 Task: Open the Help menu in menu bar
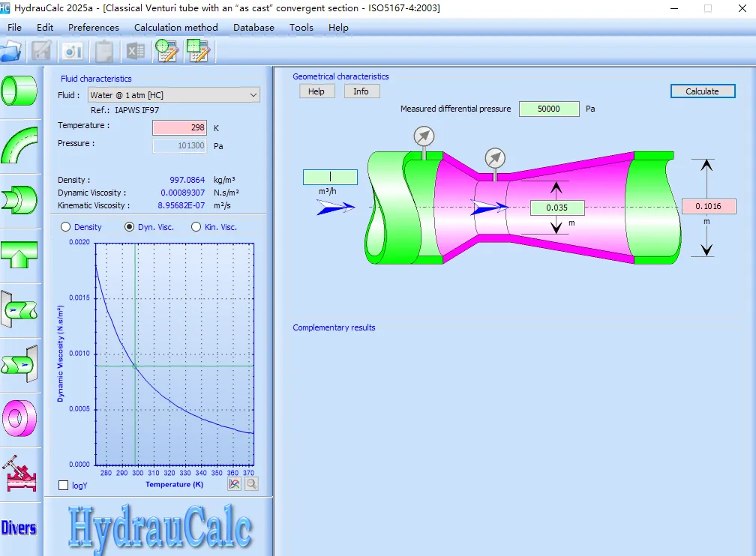pos(338,28)
